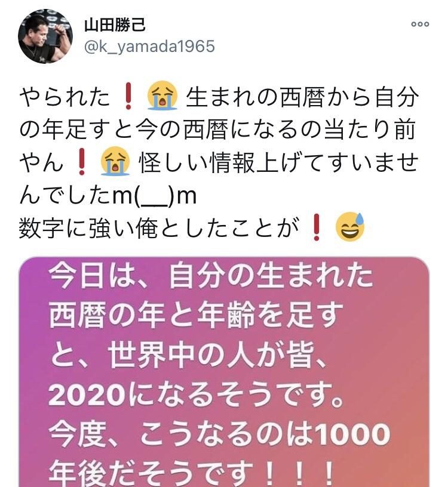The image size is (448, 487).
Task: Open the three-dot more options menu
Action: (x=420, y=24)
